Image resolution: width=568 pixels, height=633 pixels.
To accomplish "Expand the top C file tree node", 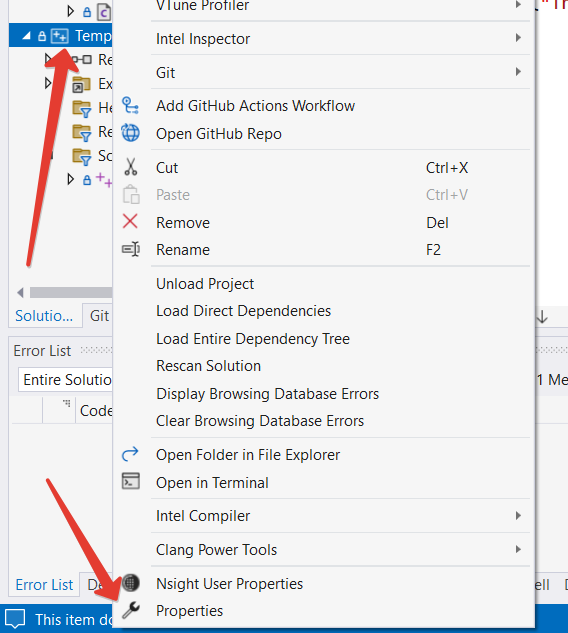I will tap(71, 11).
